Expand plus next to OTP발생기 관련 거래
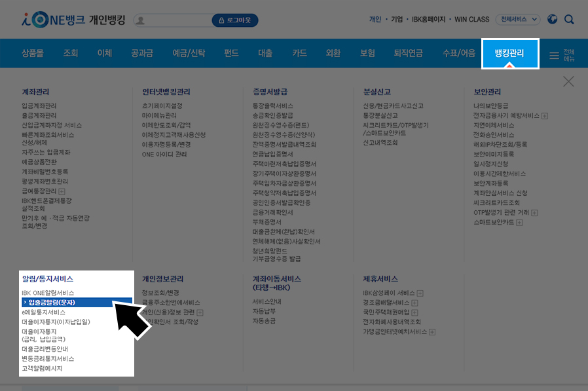Screen dimensions: 588x391 [534, 213]
